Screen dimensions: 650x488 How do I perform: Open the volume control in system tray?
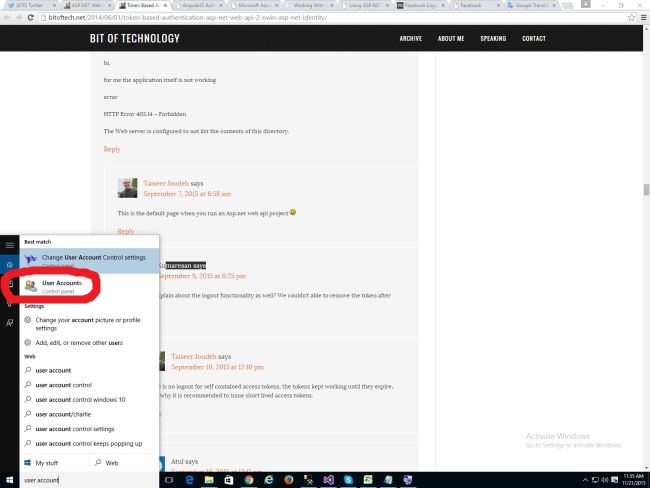pyautogui.click(x=605, y=480)
